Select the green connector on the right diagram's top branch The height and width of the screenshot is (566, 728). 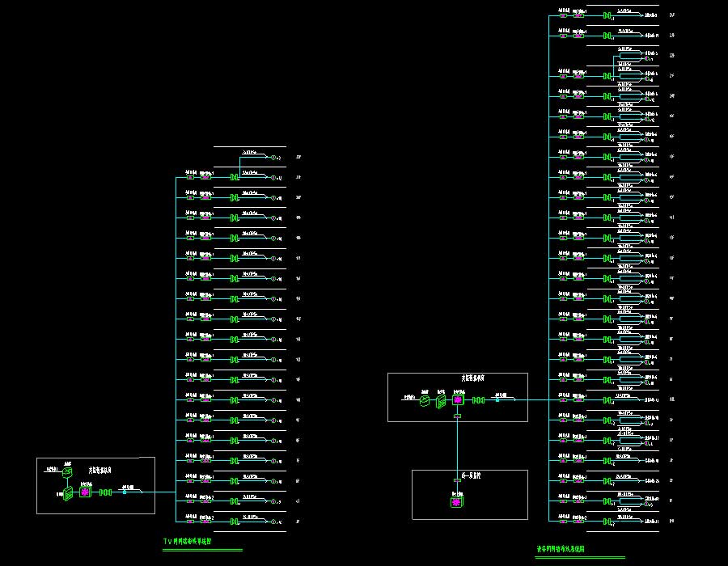pos(607,15)
